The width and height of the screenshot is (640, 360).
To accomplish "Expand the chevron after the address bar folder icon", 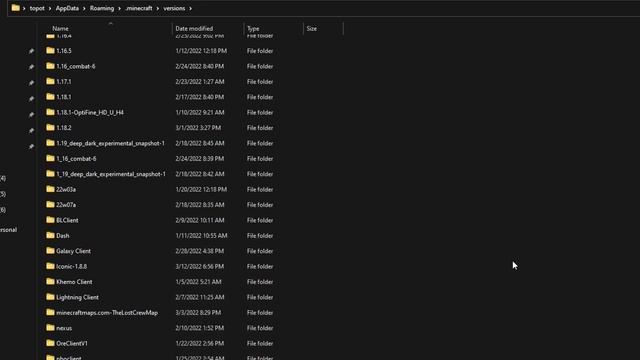I will pyautogui.click(x=24, y=8).
